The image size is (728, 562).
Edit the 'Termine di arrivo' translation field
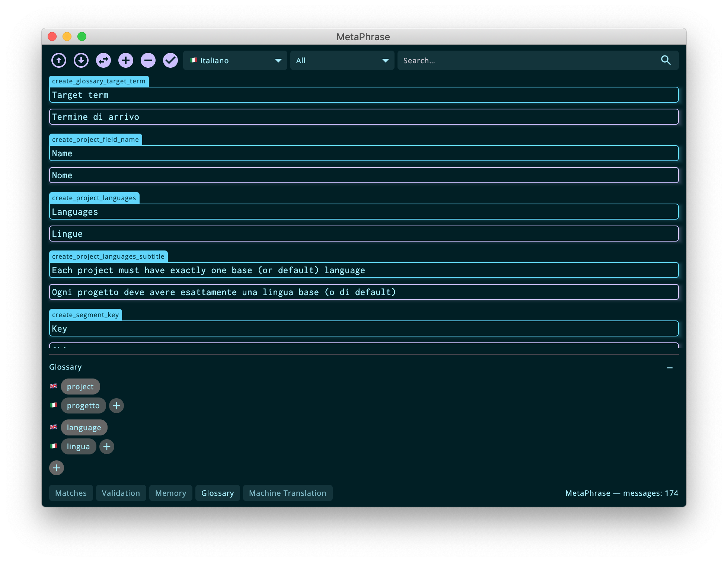point(364,117)
